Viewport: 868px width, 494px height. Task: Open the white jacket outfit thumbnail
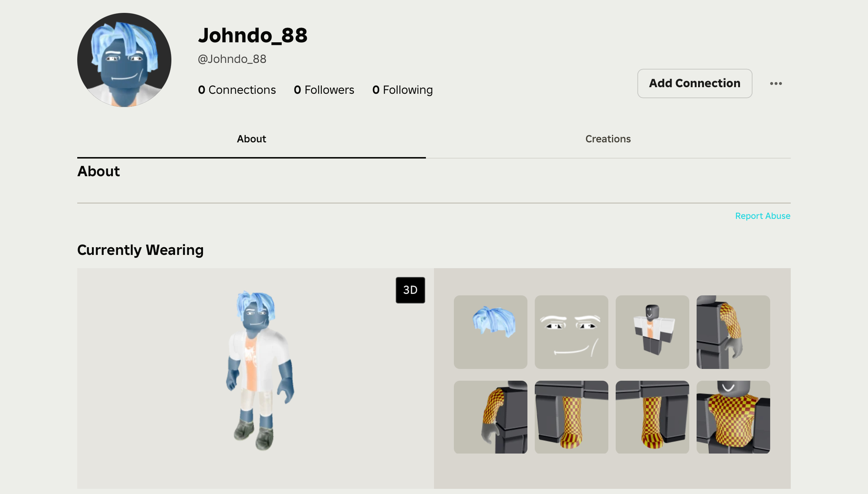(652, 332)
